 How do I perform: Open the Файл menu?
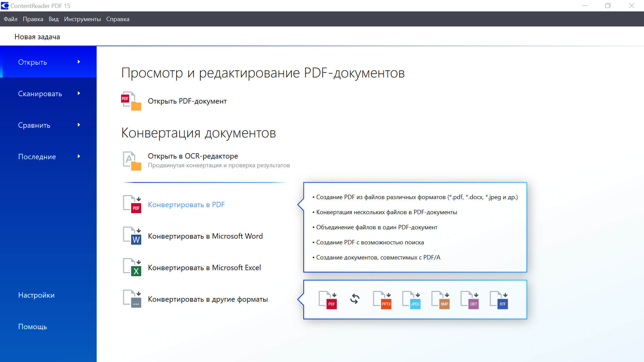click(10, 19)
